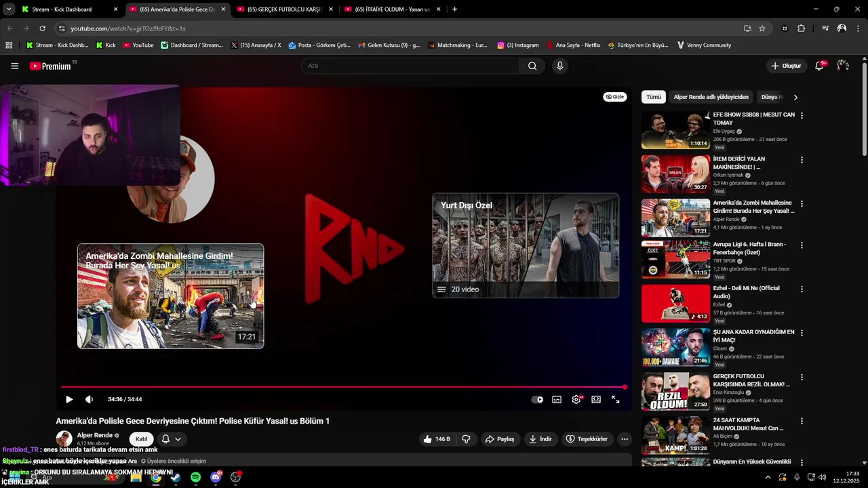Screen dimensions: 868x488
Task: Open end-screen video Amerika'da Zombi Mahallesine Girdim
Action: click(170, 296)
